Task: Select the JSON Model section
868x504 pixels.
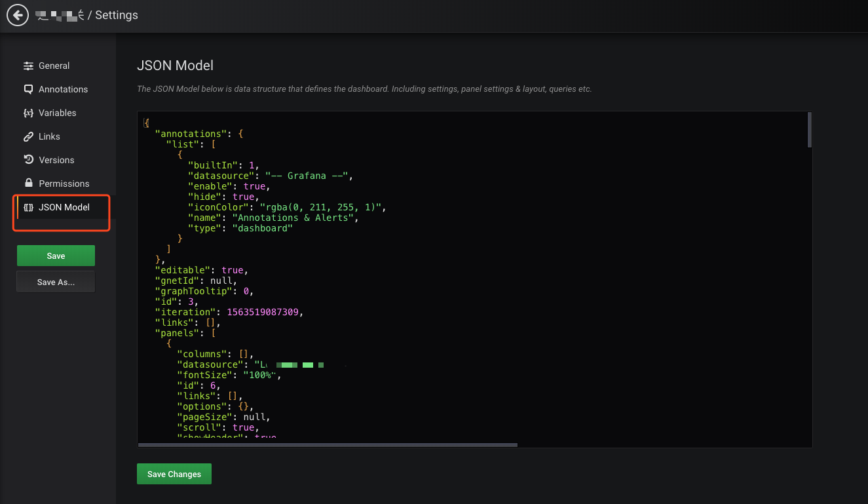Action: 64,207
